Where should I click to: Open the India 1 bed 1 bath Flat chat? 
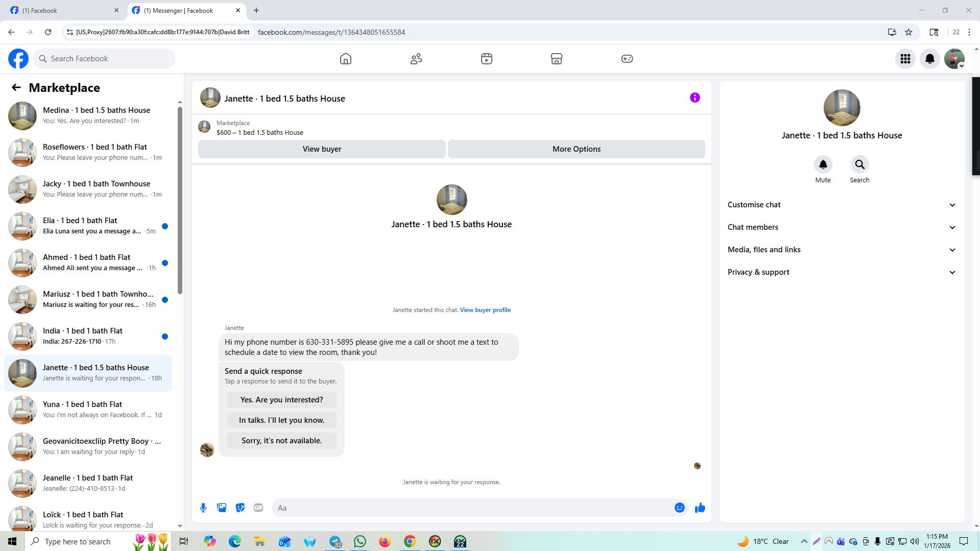(x=88, y=336)
